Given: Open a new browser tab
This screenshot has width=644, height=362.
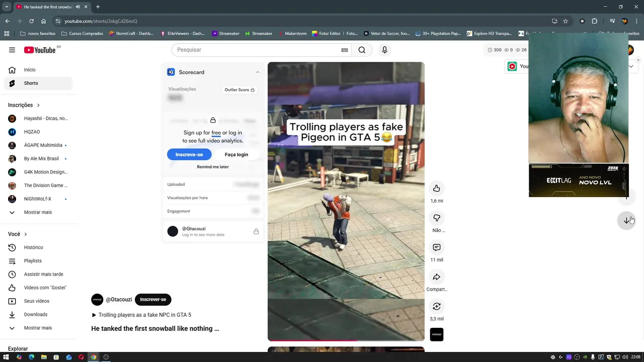Looking at the screenshot, I should click(x=98, y=7).
